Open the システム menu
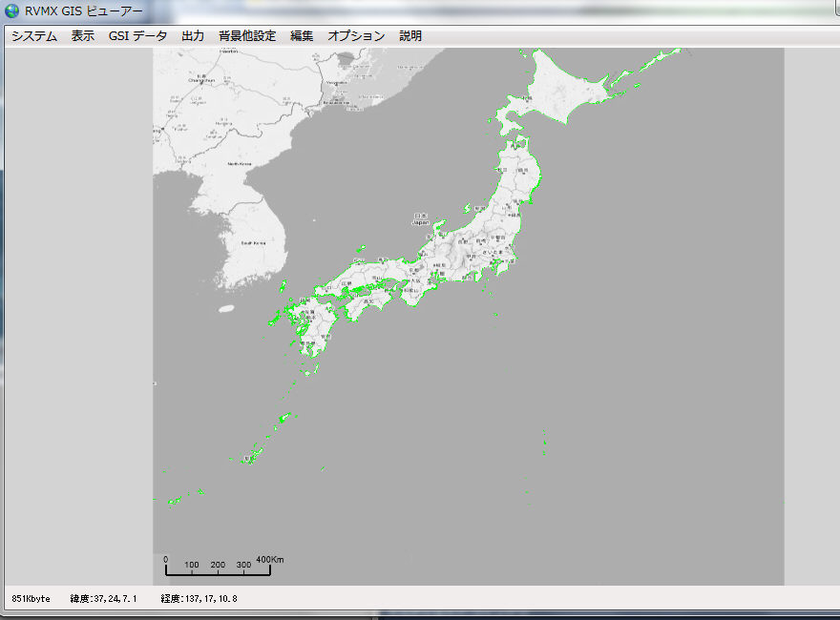Image resolution: width=840 pixels, height=620 pixels. (34, 36)
